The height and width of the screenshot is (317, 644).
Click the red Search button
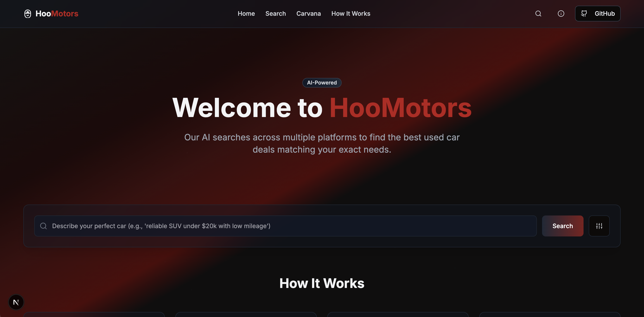tap(563, 226)
